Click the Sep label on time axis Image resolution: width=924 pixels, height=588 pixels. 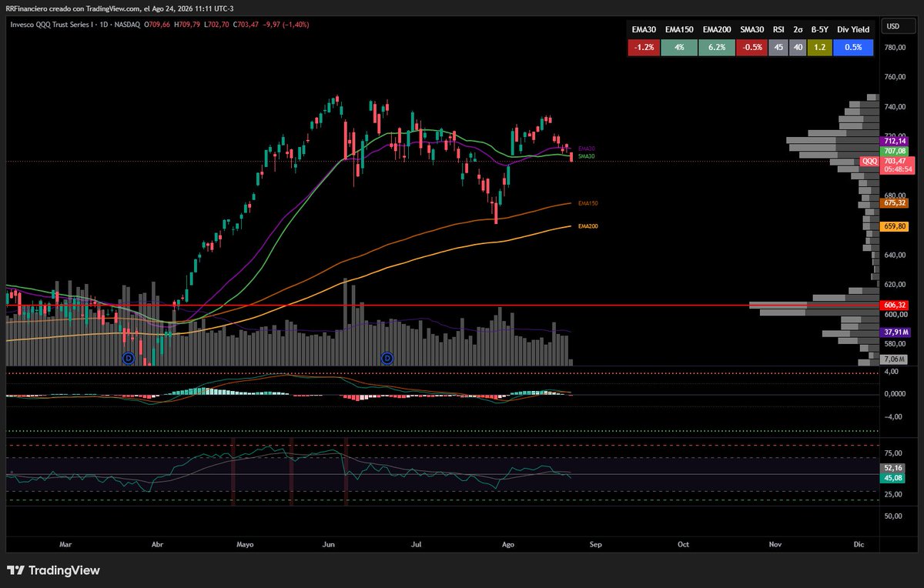click(595, 544)
